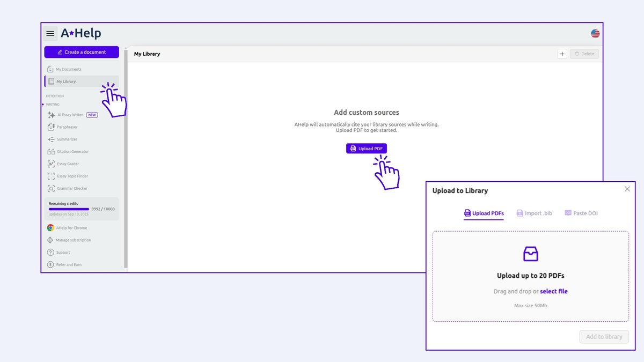Click the sidebar vertical scrollbar
644x362 pixels.
pos(126,158)
